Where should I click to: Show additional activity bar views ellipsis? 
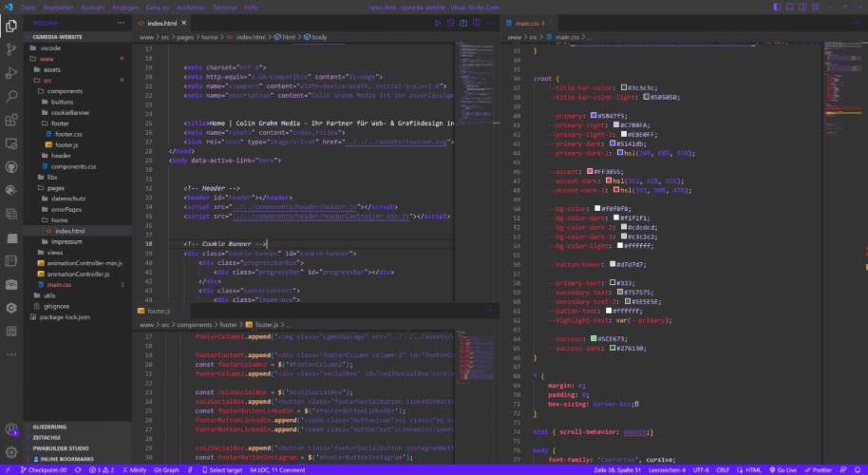coord(11,354)
